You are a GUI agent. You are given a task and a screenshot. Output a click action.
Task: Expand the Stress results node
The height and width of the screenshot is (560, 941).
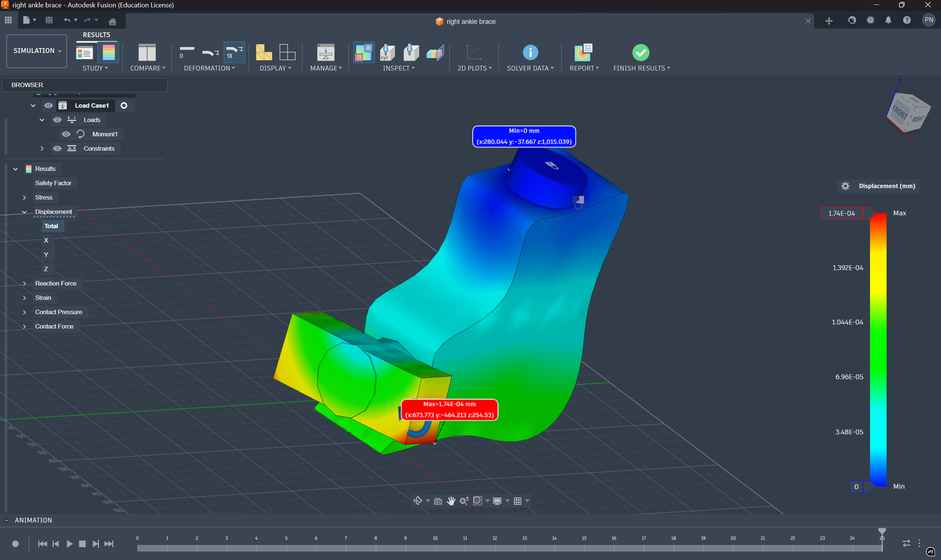(24, 197)
